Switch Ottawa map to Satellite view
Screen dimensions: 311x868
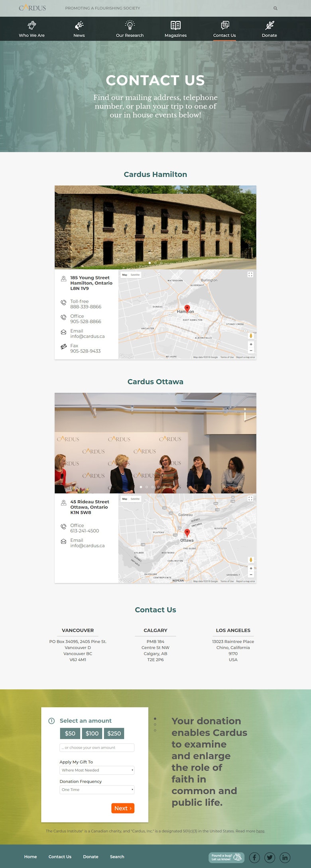135,499
